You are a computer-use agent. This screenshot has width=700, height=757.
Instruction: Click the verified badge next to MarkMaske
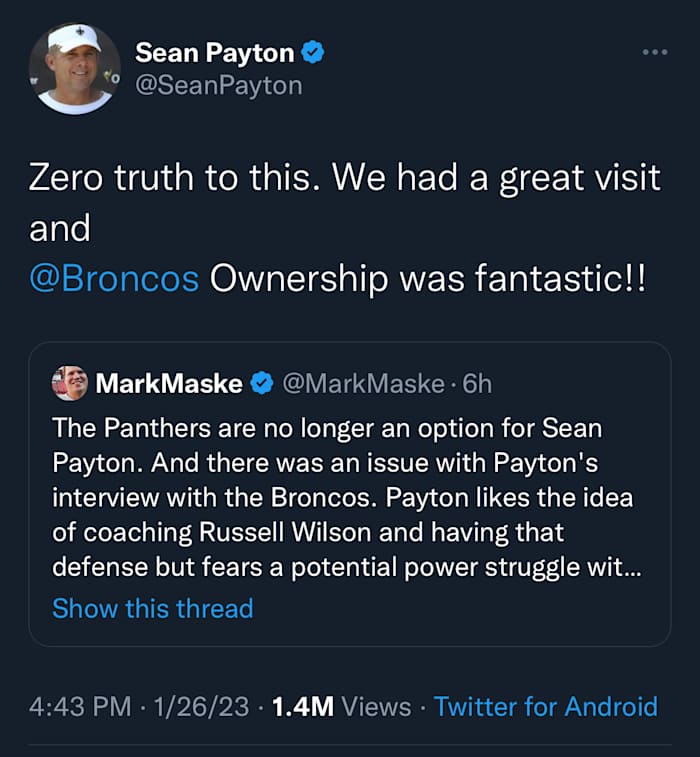262,383
